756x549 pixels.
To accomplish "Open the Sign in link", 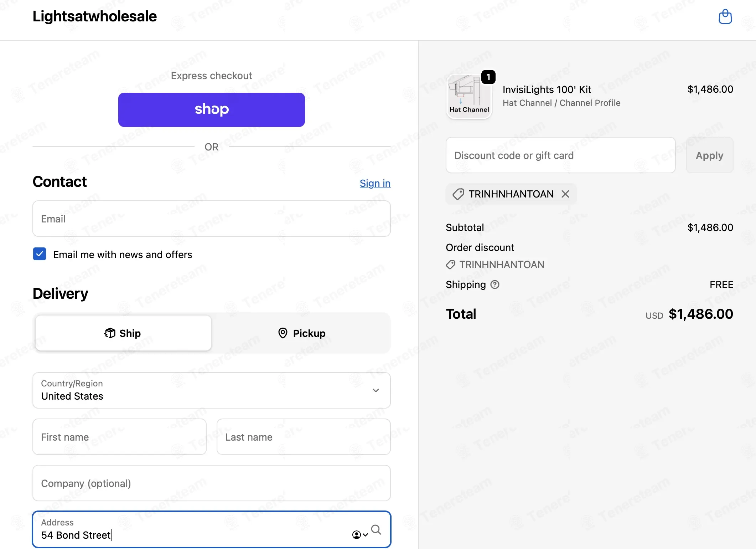I will (375, 183).
